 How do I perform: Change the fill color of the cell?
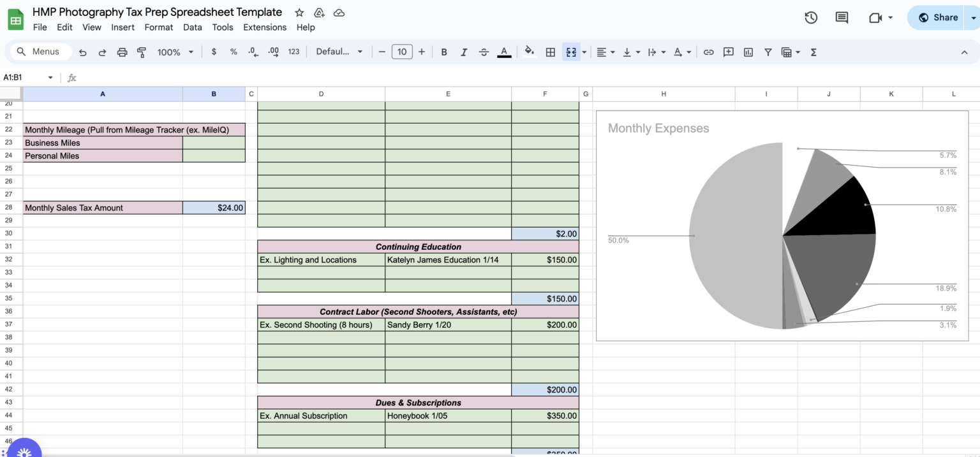[529, 52]
